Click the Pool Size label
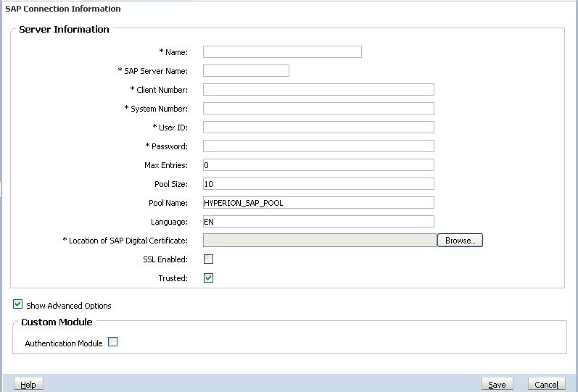 point(171,184)
